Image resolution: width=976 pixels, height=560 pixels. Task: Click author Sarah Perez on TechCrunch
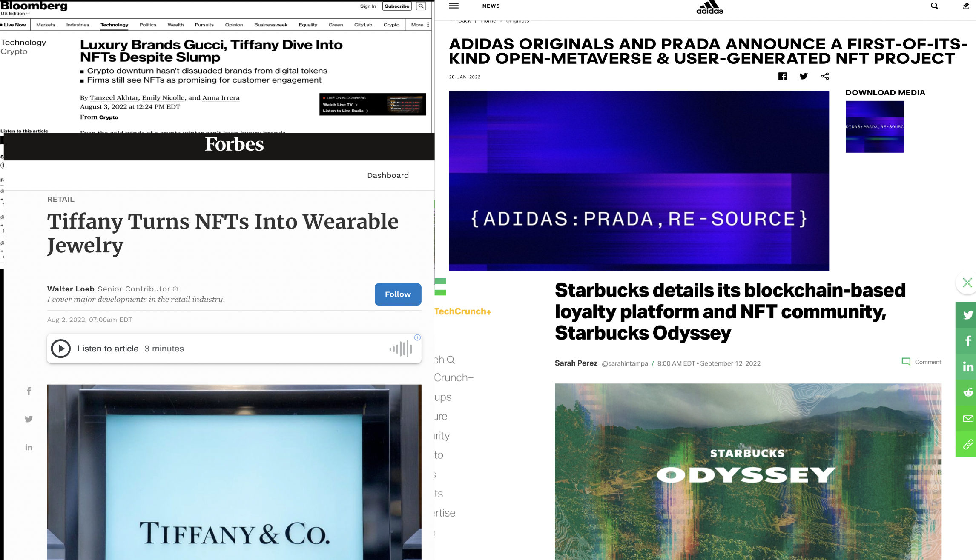pyautogui.click(x=576, y=363)
